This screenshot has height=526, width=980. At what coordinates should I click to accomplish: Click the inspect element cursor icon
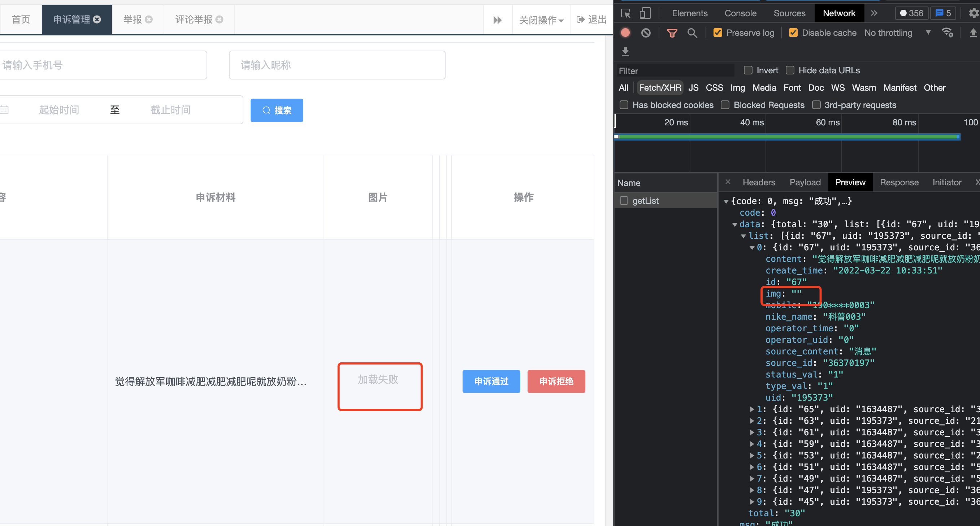[x=626, y=14]
